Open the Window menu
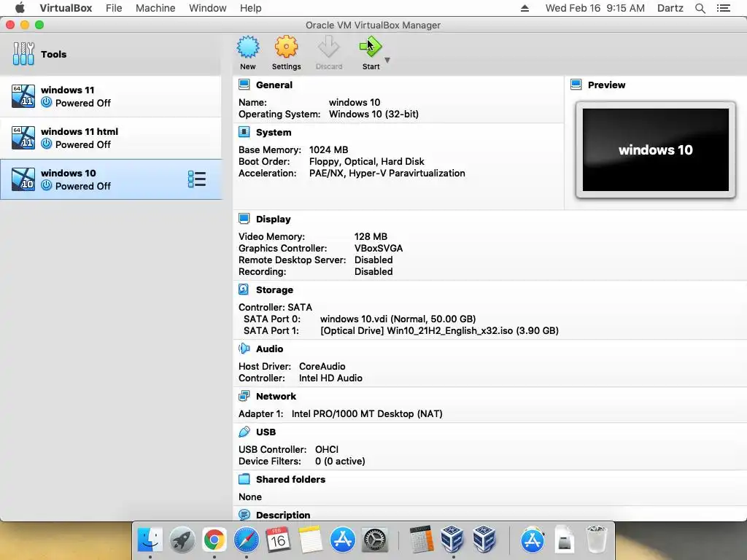Screen dimensions: 747x560 pos(208,8)
